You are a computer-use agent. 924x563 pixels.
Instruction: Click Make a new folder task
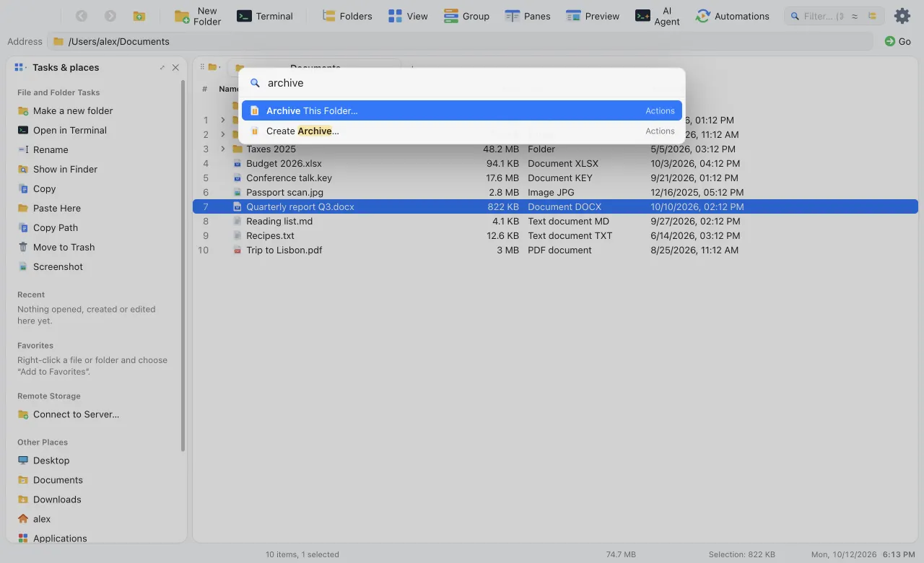(x=65, y=110)
